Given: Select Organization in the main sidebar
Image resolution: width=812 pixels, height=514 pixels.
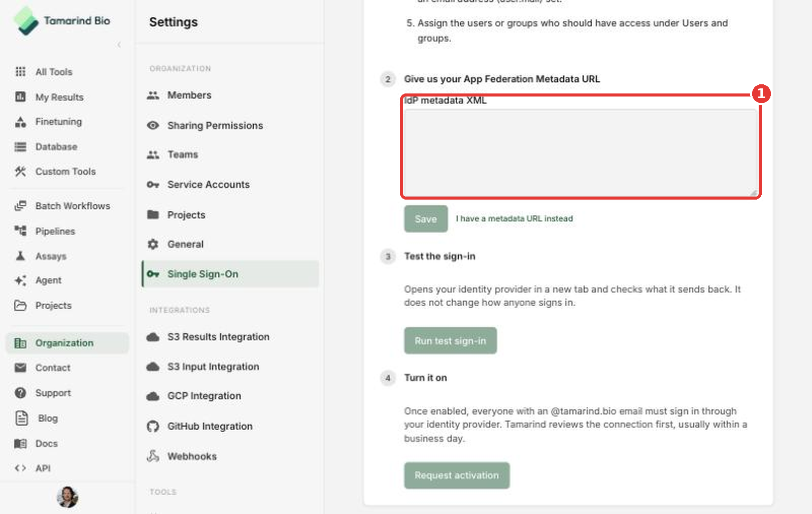Looking at the screenshot, I should [x=67, y=343].
